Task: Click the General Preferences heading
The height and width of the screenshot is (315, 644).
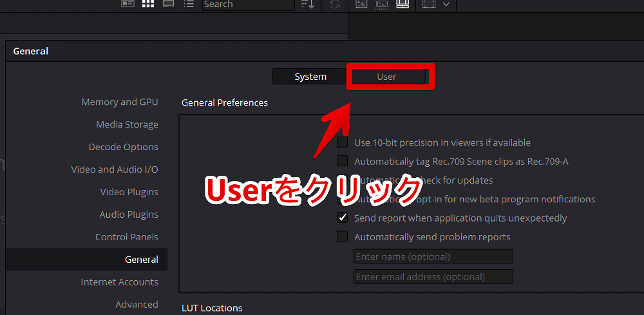Action: tap(225, 102)
